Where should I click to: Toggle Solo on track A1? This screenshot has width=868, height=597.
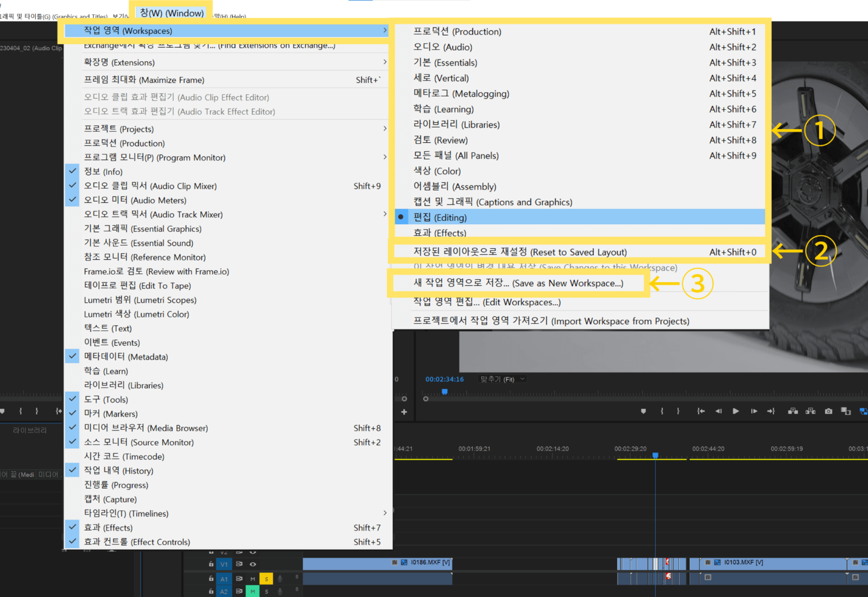[266, 578]
